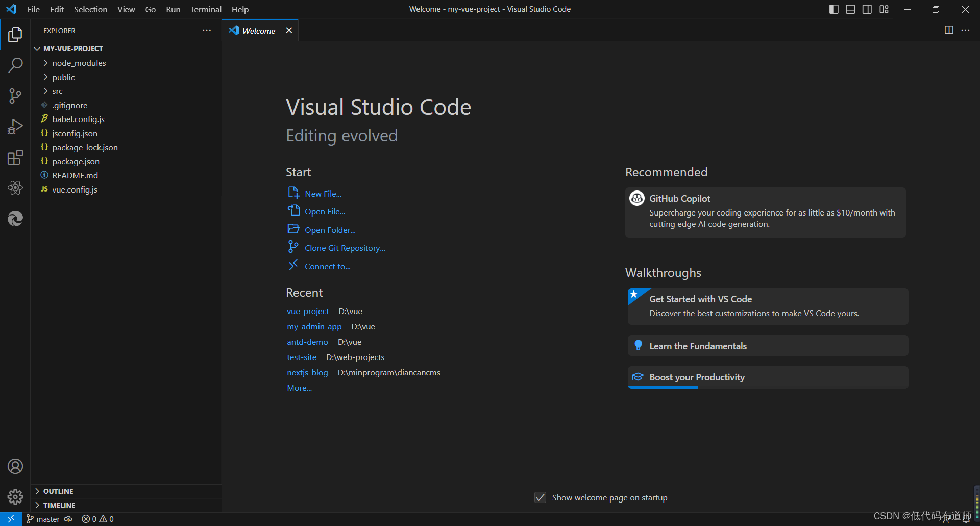Click the More... recent link
Viewport: 980px width, 526px height.
coord(299,388)
